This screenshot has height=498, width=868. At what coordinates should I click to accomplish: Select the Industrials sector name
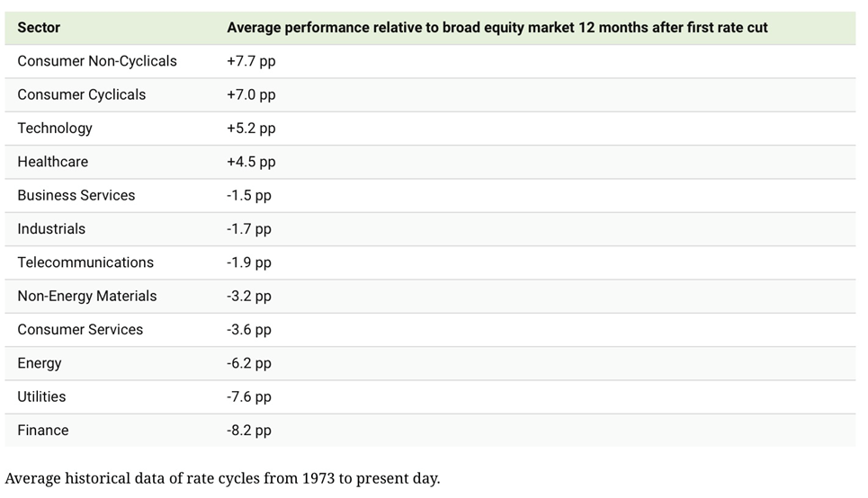pos(51,228)
